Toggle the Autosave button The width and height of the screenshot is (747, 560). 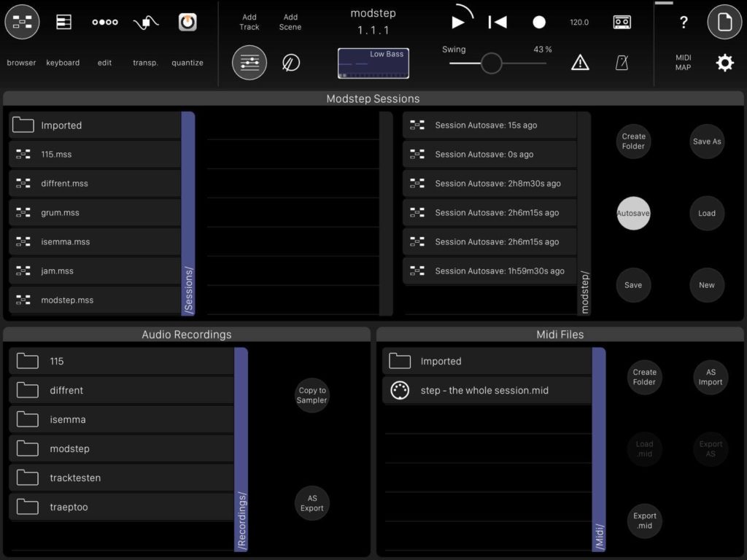click(x=633, y=214)
